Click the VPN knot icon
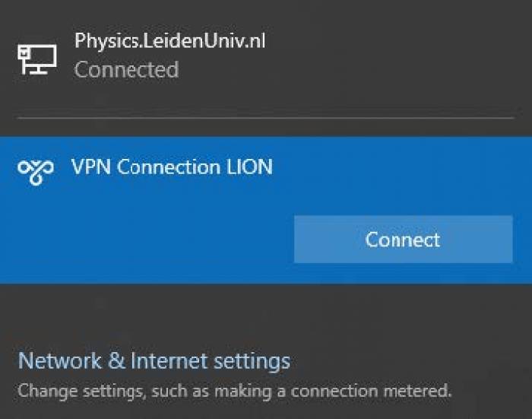The width and height of the screenshot is (532, 419). coord(36,172)
